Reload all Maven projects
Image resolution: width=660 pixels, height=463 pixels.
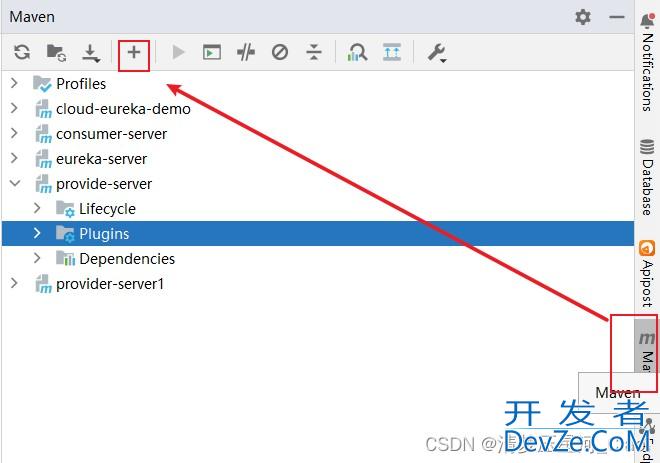click(22, 53)
